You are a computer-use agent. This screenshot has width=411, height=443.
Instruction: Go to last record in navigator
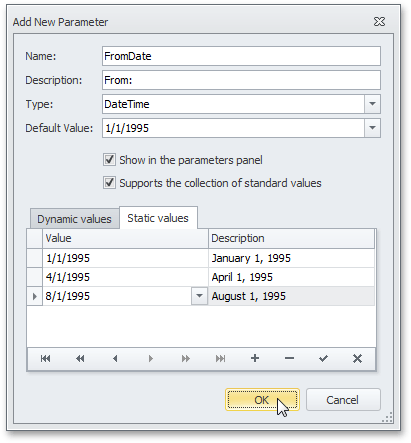point(220,359)
